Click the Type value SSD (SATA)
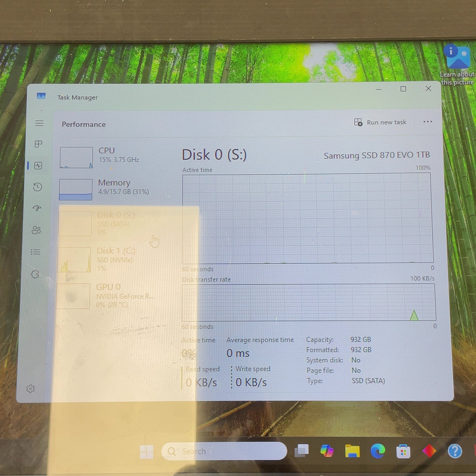This screenshot has width=476, height=476. (368, 381)
